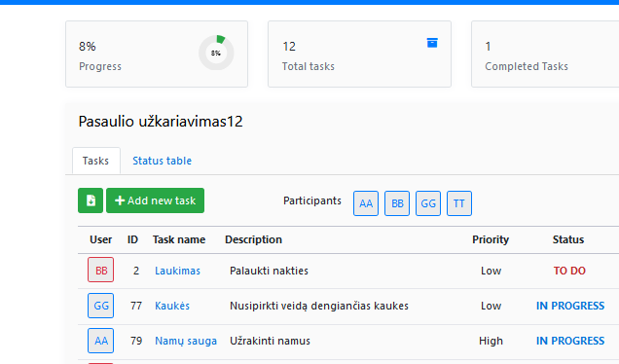Click the Progress label in first card

(100, 66)
